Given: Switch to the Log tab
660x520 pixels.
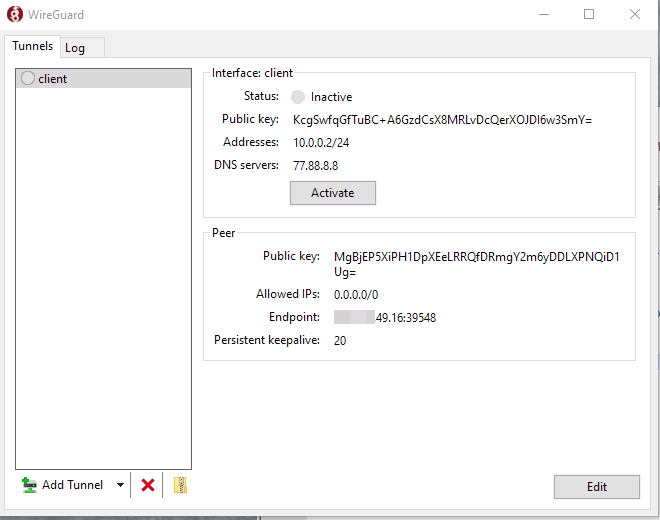Looking at the screenshot, I should click(75, 48).
